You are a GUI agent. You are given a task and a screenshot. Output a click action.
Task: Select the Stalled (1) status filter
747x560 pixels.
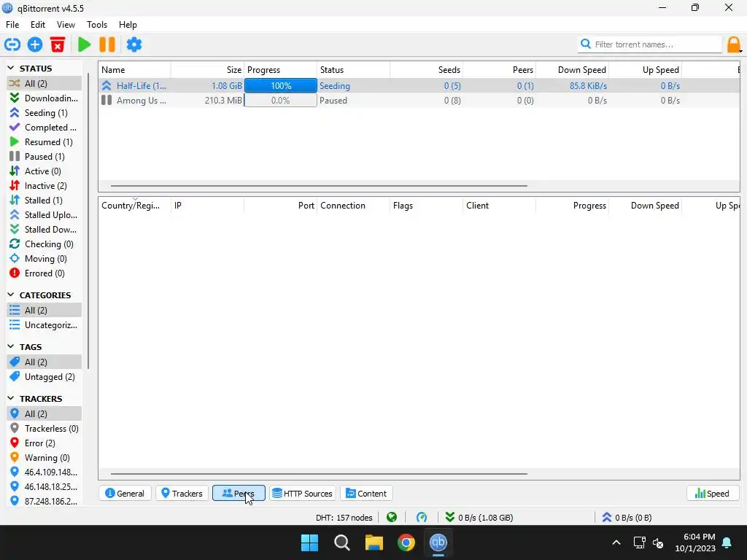point(44,201)
